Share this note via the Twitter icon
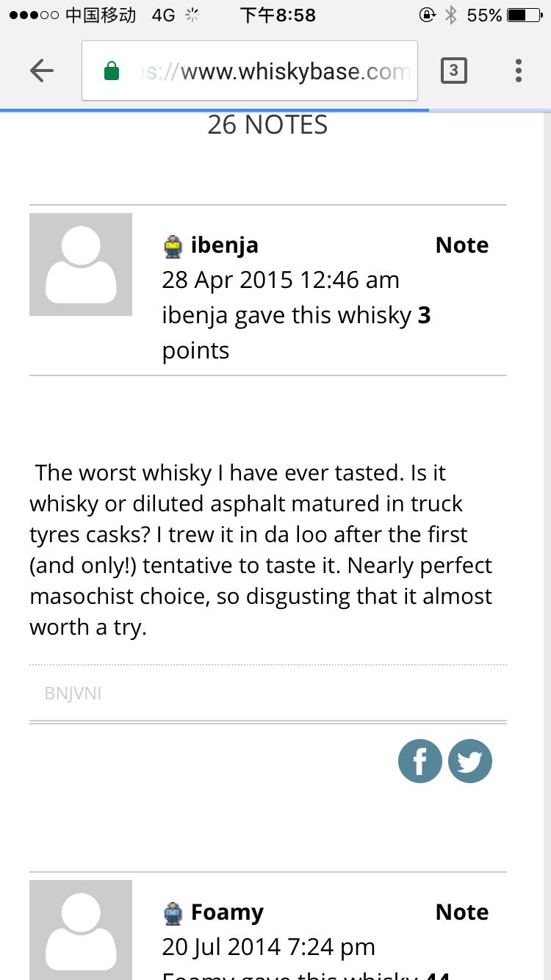The height and width of the screenshot is (980, 551). pos(469,761)
